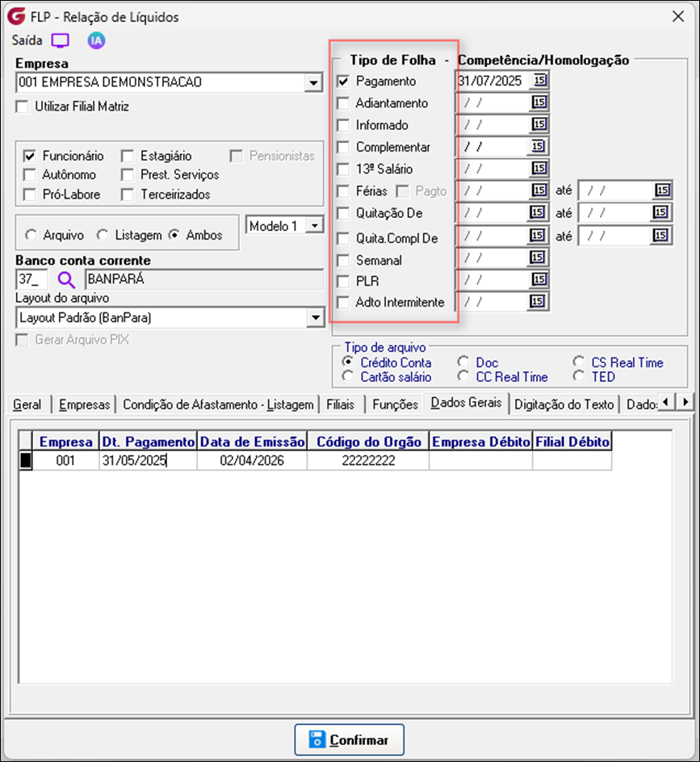This screenshot has height=762, width=700.
Task: Choose TED as file type
Action: point(578,376)
